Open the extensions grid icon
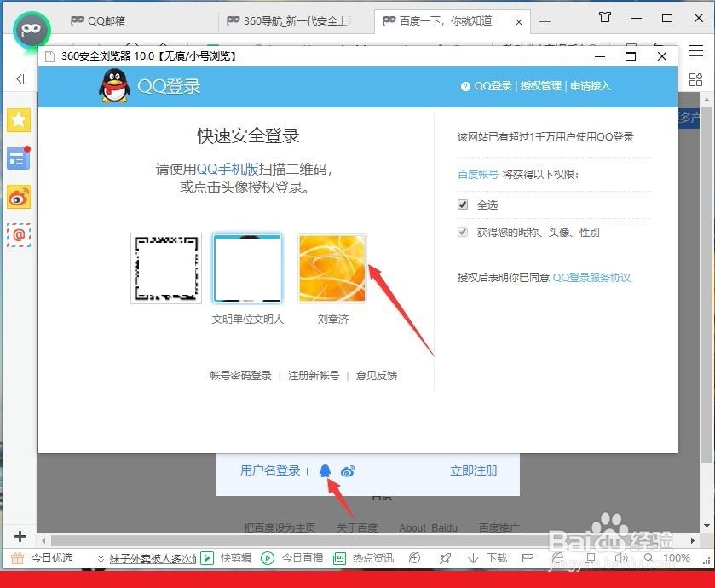715x588 pixels. (696, 80)
